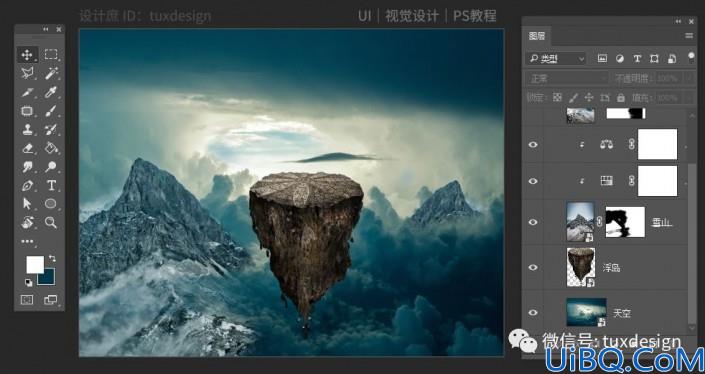Select the Clone Stamp tool

[x=27, y=129]
